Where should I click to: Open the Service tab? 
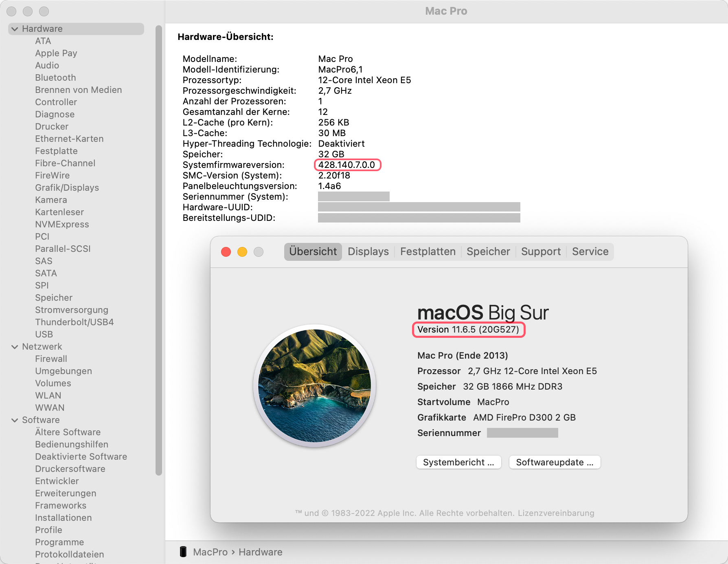coord(590,251)
